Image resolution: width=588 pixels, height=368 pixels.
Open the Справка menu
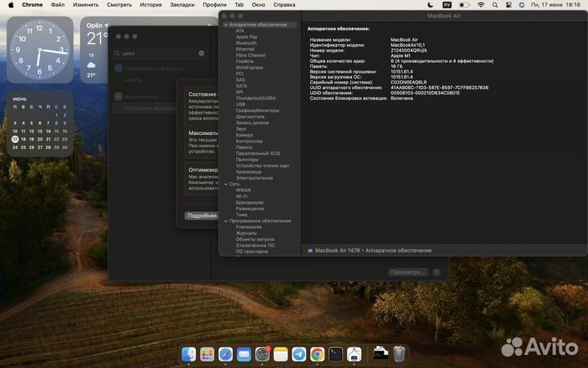click(284, 5)
